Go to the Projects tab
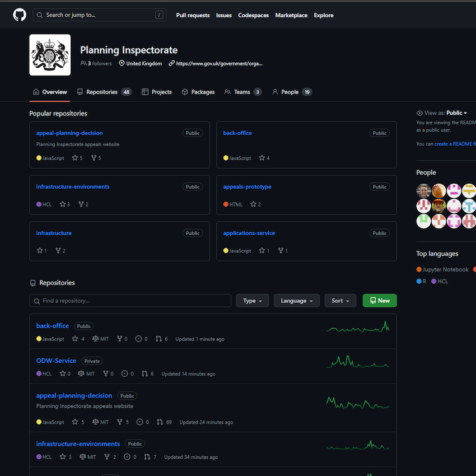 point(157,92)
